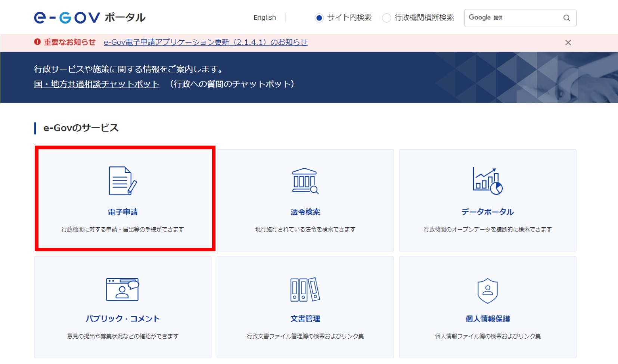Click the description 個人情報ファイル簿の検索およびリンク集
The height and width of the screenshot is (364, 618).
tap(488, 336)
